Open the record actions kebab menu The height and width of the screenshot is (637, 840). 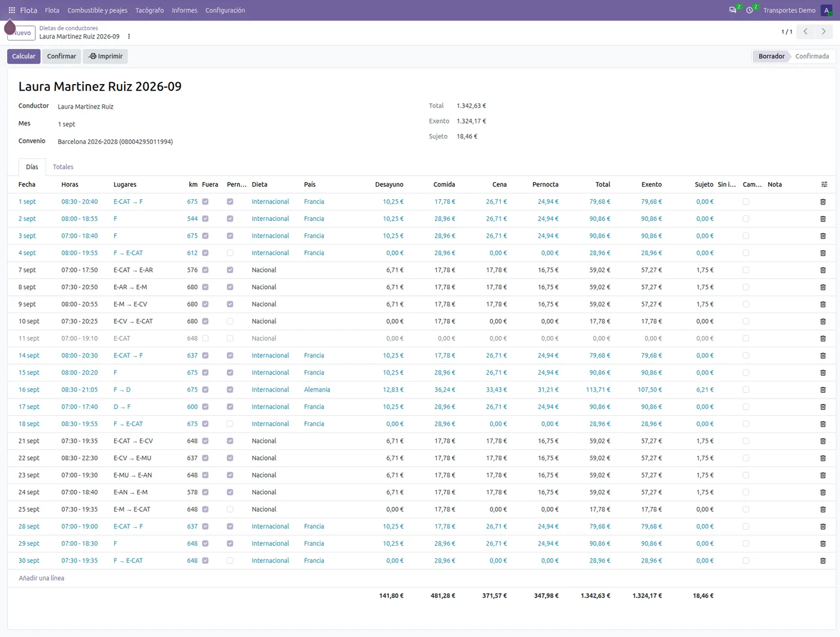tap(129, 37)
